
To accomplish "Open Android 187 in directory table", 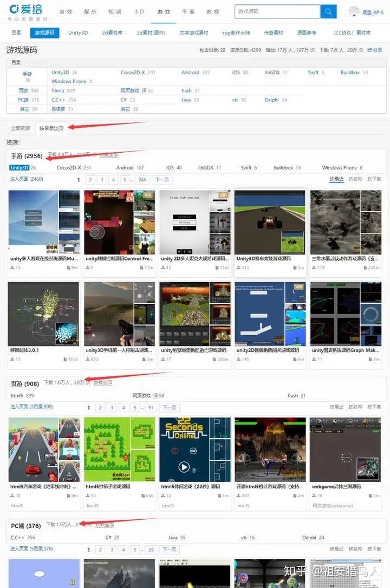I will pyautogui.click(x=196, y=73).
